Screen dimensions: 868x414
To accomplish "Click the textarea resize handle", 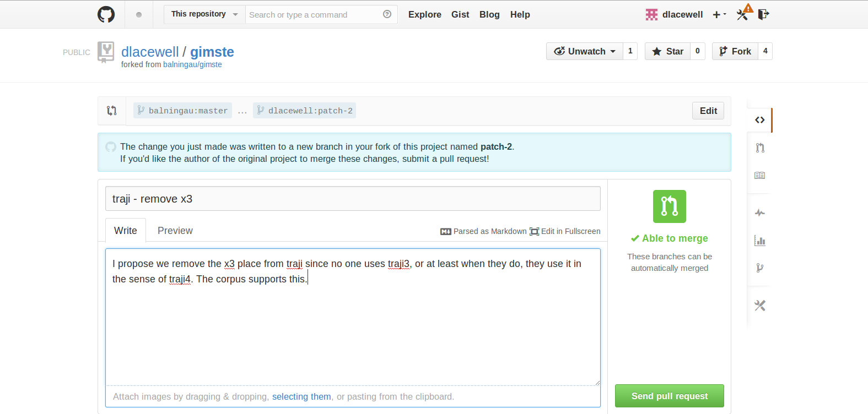I will click(597, 382).
